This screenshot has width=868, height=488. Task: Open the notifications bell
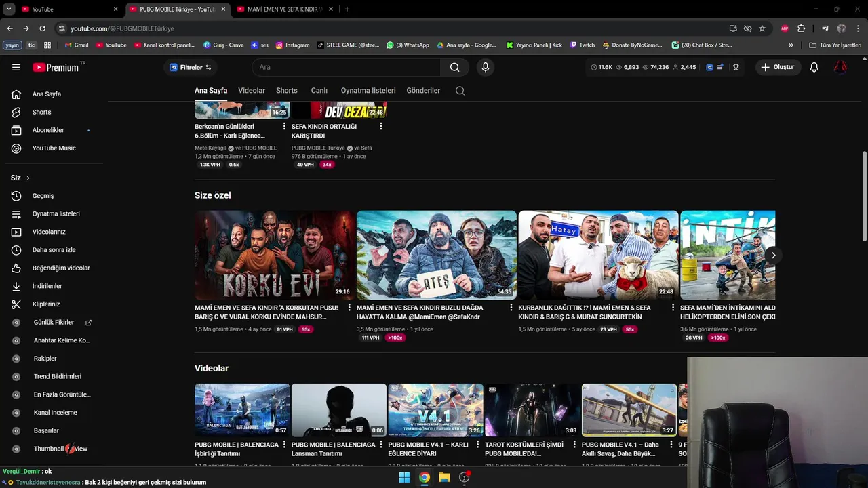(x=814, y=67)
